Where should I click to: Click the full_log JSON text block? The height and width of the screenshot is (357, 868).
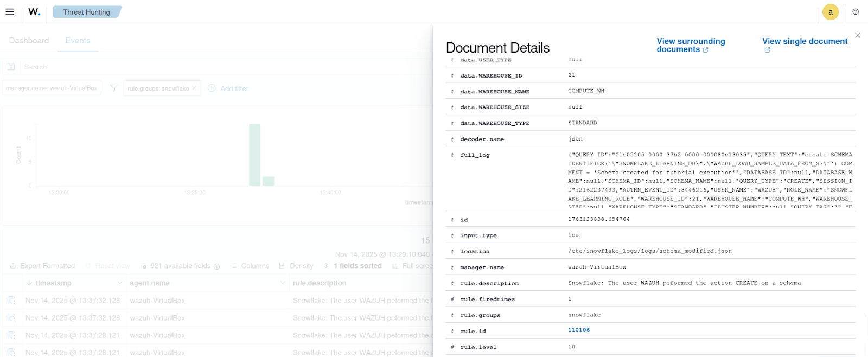click(710, 181)
